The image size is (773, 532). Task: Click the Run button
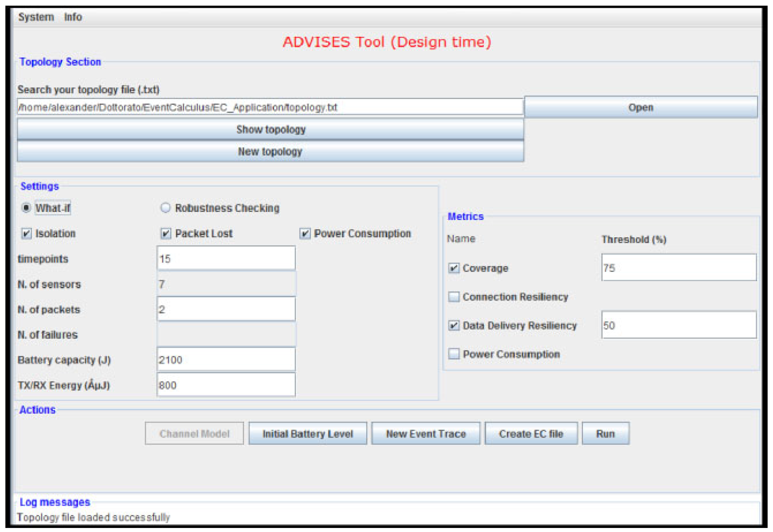click(605, 433)
